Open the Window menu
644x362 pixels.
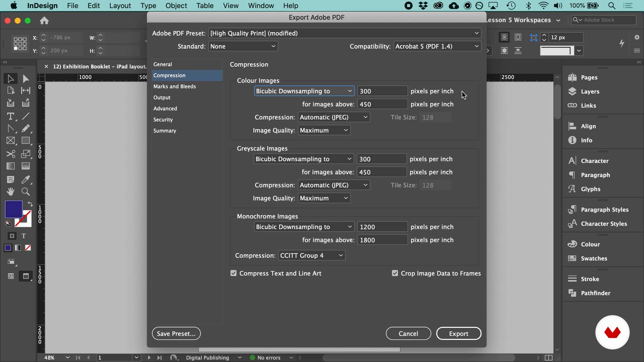tap(261, 6)
